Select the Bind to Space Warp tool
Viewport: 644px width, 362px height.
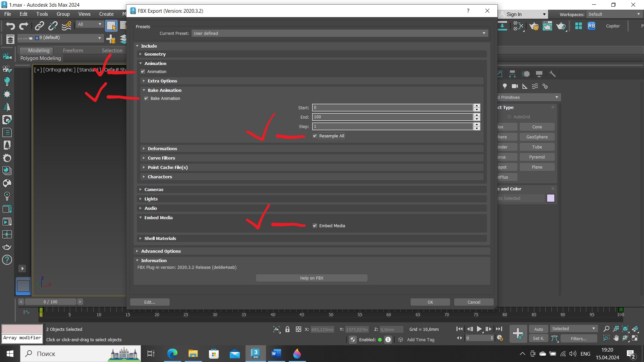pos(66,26)
